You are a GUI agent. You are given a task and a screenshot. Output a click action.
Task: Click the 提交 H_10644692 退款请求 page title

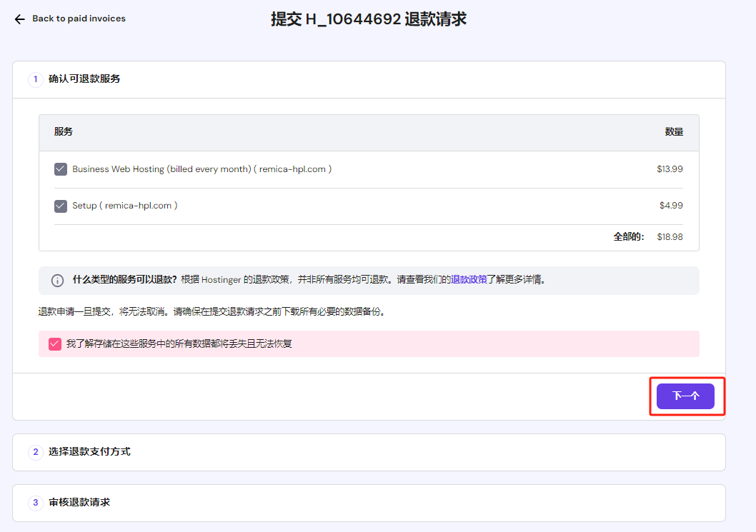pyautogui.click(x=369, y=19)
